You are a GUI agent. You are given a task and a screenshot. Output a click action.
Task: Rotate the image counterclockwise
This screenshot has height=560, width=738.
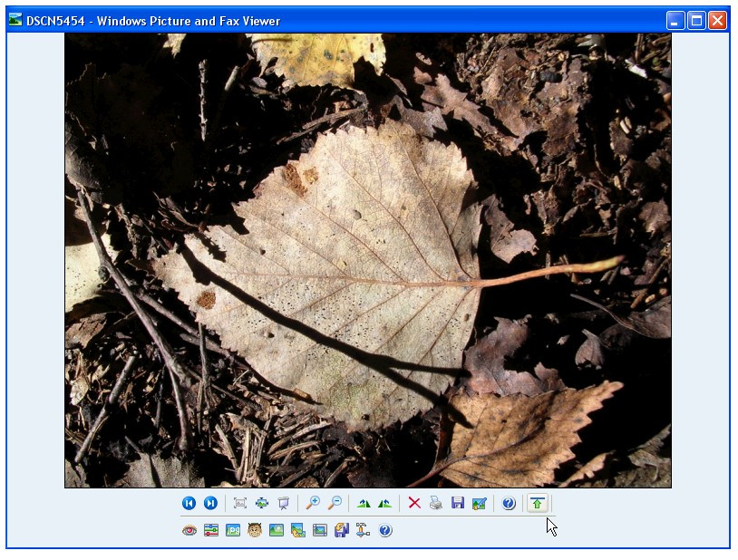[385, 503]
